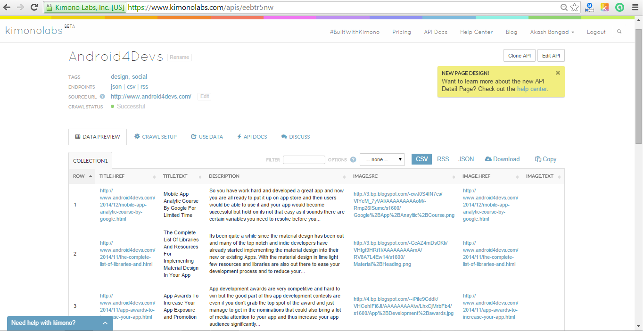Open the Use Data tab
The width and height of the screenshot is (644, 331).
tap(207, 137)
